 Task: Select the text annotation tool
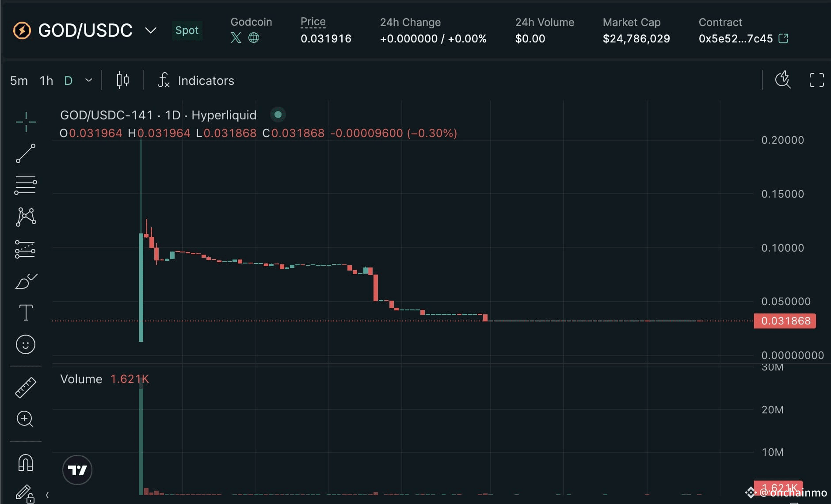point(26,313)
